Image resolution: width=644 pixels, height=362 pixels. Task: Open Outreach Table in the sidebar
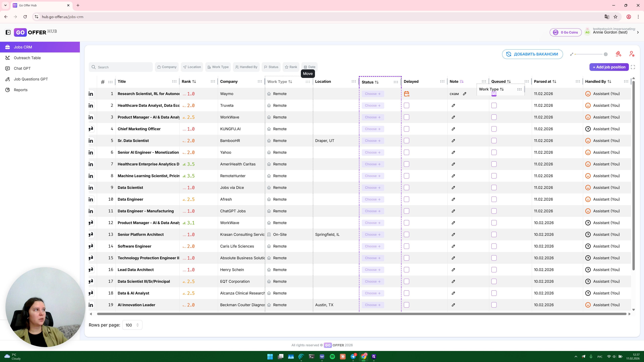click(x=27, y=58)
